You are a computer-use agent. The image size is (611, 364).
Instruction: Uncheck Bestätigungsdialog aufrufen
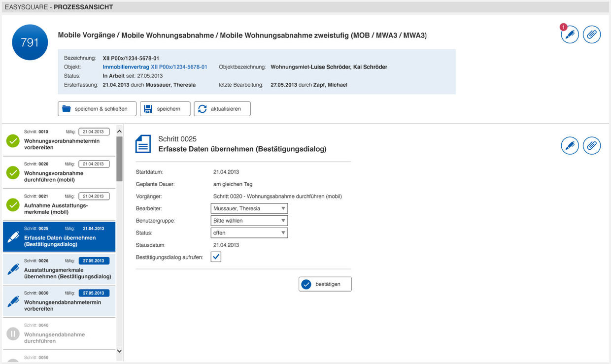click(215, 257)
